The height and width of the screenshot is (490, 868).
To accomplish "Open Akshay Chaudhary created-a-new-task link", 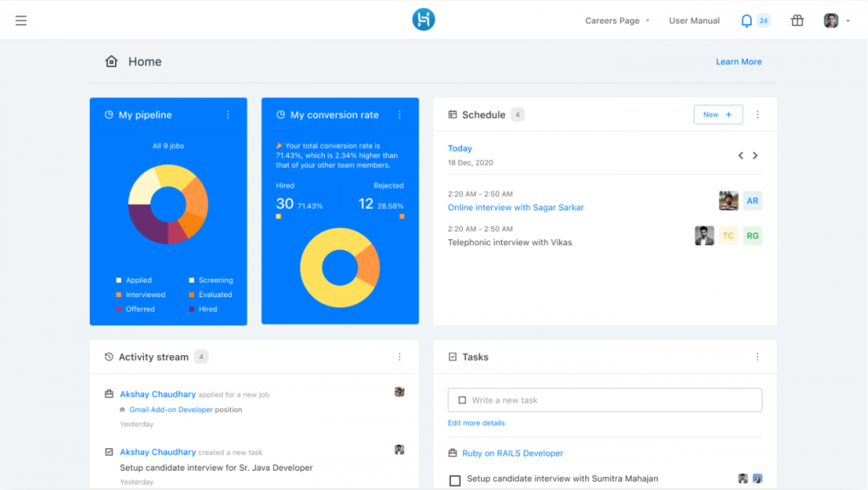I will pos(158,452).
